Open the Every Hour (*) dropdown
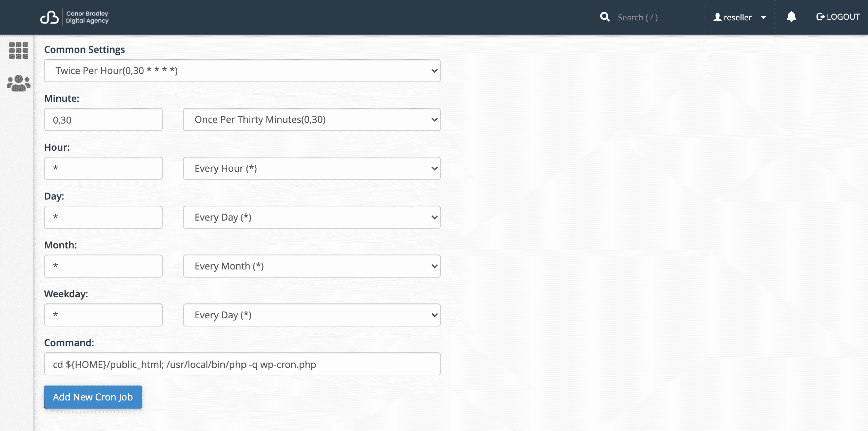The image size is (868, 431). click(312, 168)
